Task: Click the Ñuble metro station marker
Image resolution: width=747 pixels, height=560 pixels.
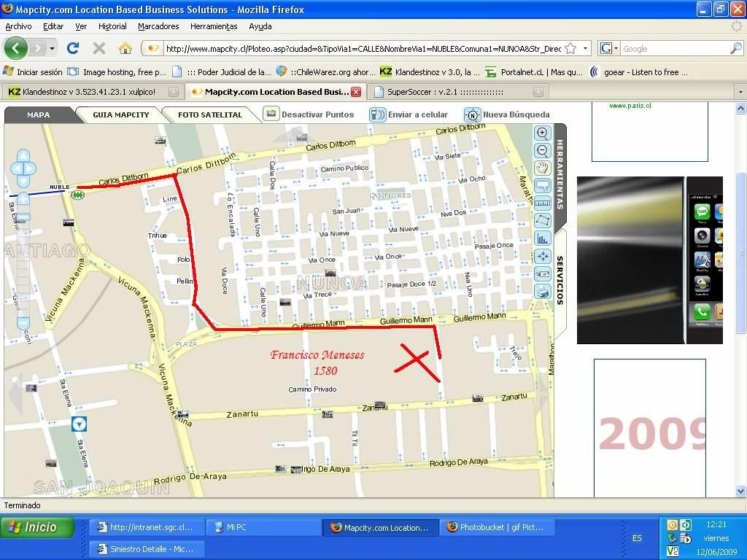Action: (x=77, y=195)
